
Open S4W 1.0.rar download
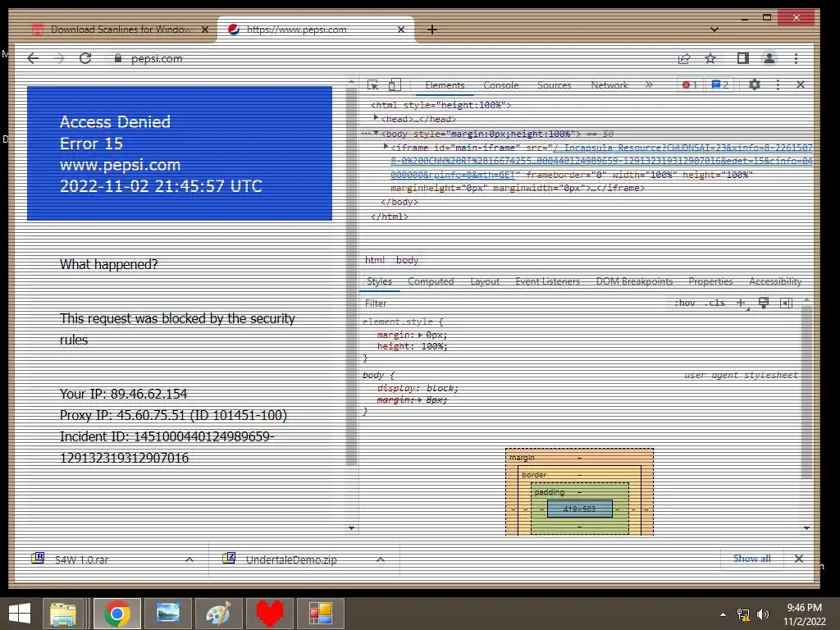[x=81, y=559]
